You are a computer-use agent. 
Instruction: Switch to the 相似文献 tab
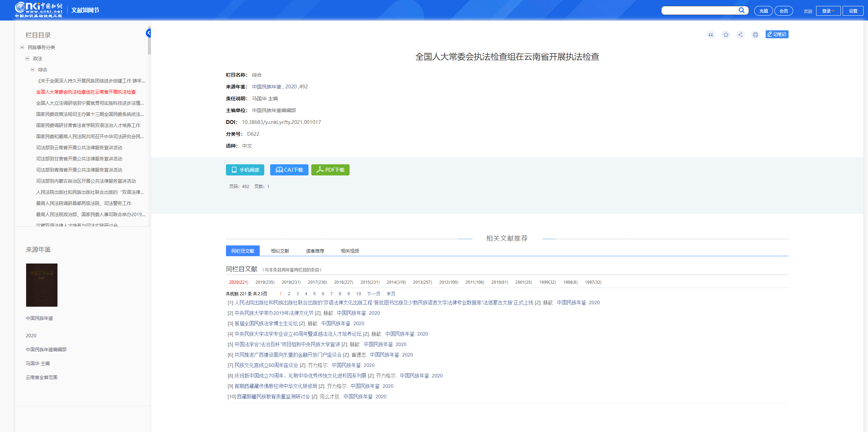(x=280, y=251)
